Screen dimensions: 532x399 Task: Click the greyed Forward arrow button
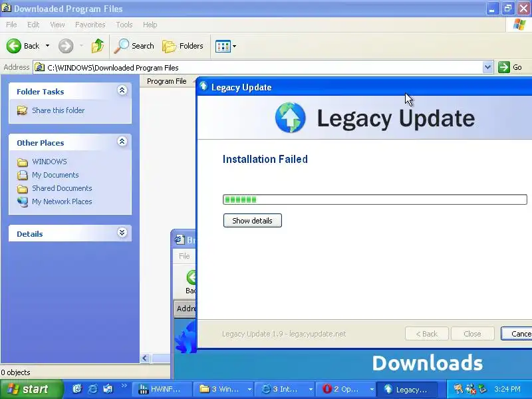[x=66, y=46]
